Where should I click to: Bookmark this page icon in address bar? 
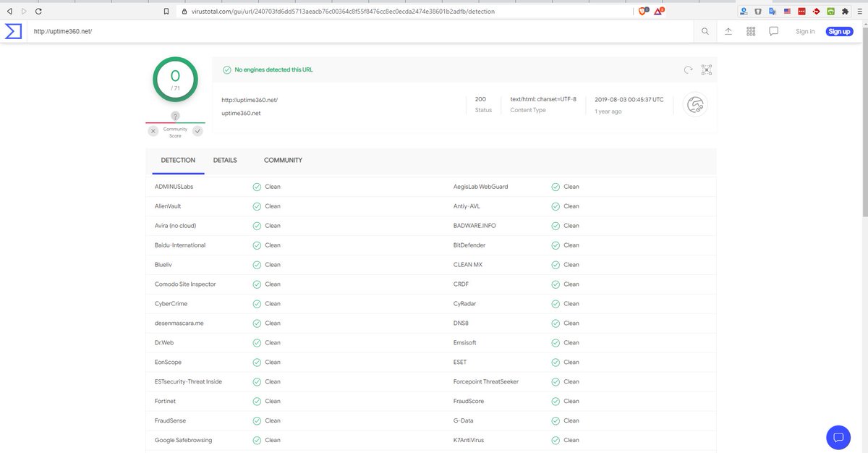166,12
